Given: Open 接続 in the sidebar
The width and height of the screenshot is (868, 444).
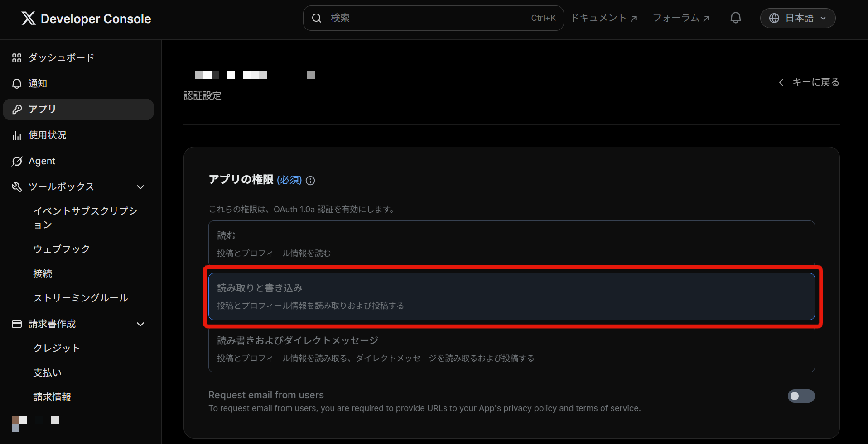Looking at the screenshot, I should click(x=43, y=273).
